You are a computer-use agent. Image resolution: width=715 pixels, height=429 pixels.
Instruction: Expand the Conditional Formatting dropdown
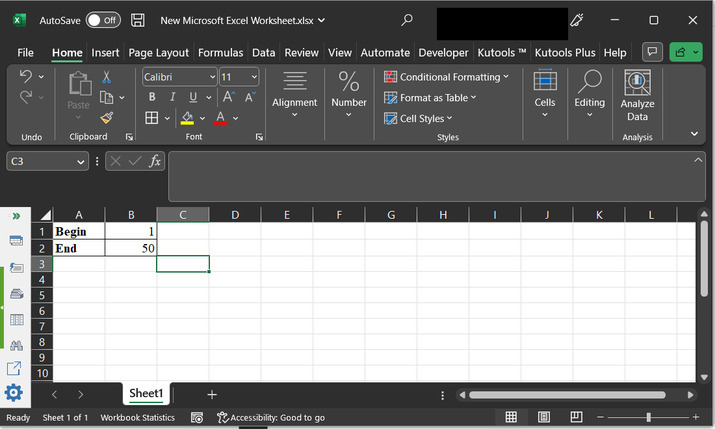(506, 77)
